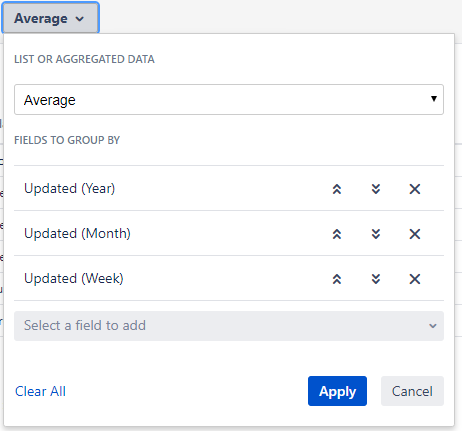
Task: Click the chevron in field add box
Action: point(433,326)
